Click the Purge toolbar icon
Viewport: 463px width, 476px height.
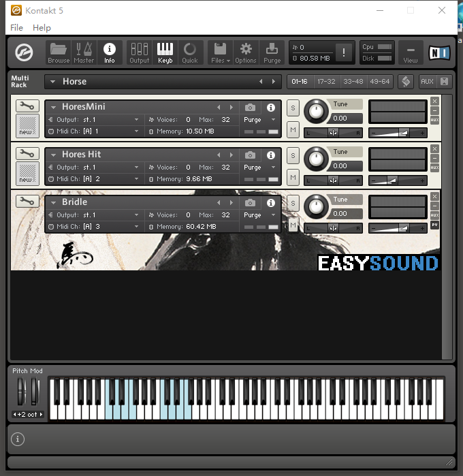272,52
